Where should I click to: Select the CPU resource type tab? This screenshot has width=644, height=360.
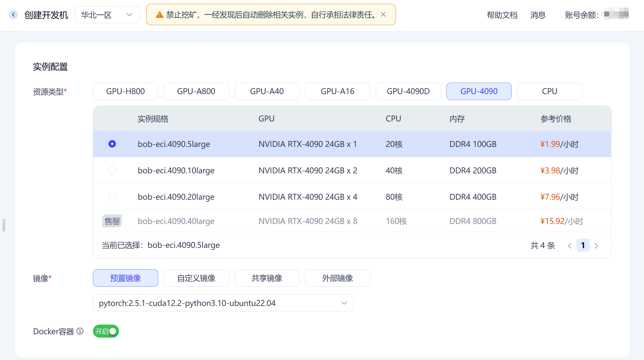click(549, 91)
